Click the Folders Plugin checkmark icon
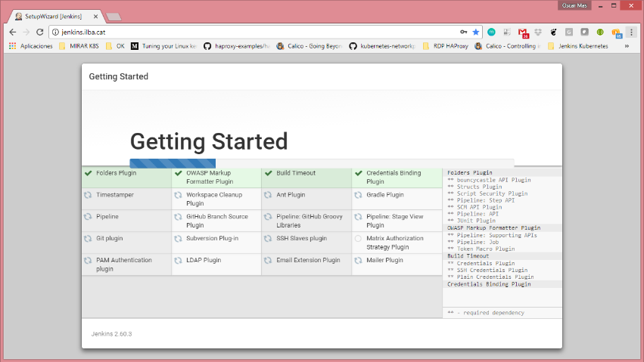This screenshot has height=362, width=644. coord(88,173)
